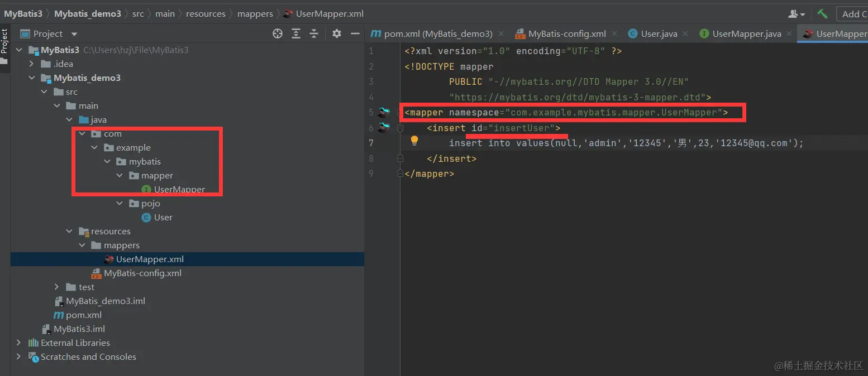The height and width of the screenshot is (376, 868).
Task: Click the Scratches and Consoles icon
Action: click(x=34, y=357)
